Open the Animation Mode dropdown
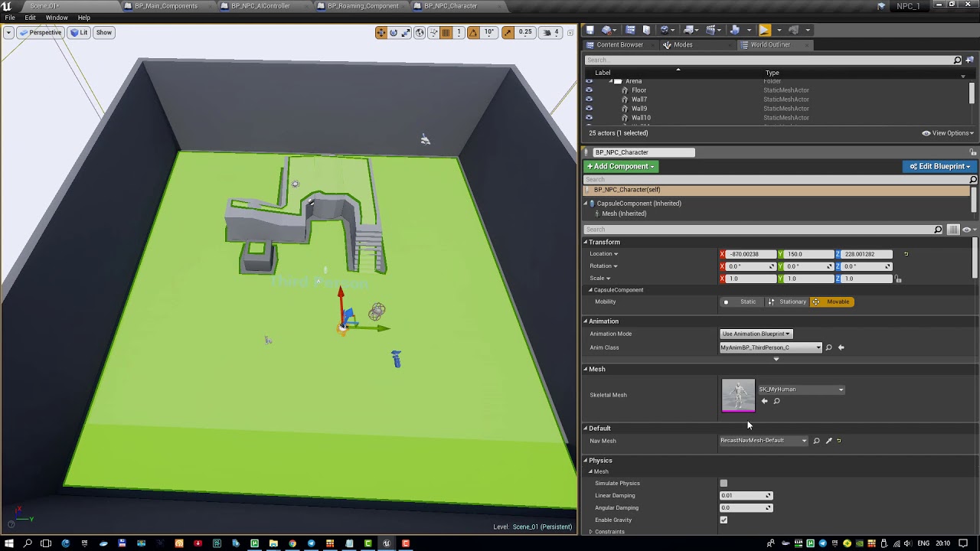The height and width of the screenshot is (551, 980). tap(756, 334)
